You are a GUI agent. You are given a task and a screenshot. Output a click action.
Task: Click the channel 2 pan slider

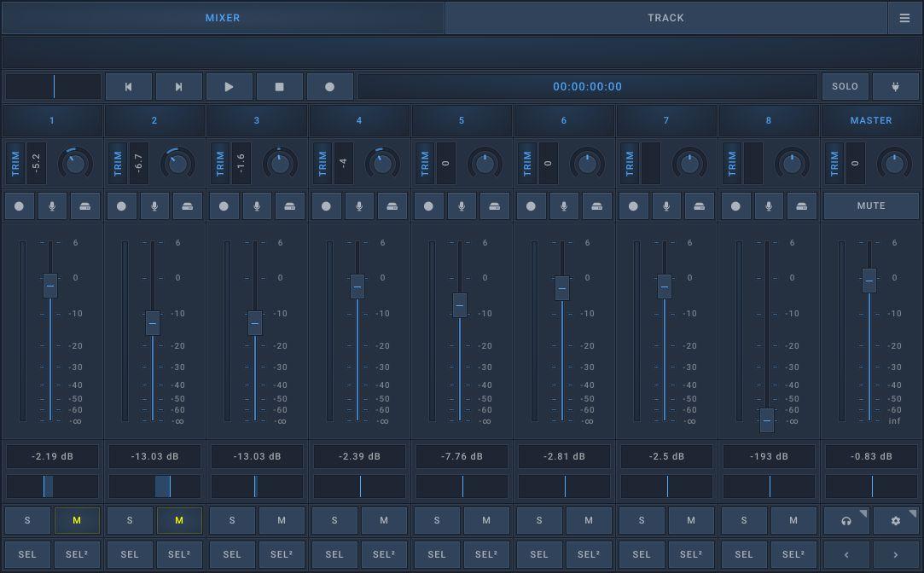[154, 486]
